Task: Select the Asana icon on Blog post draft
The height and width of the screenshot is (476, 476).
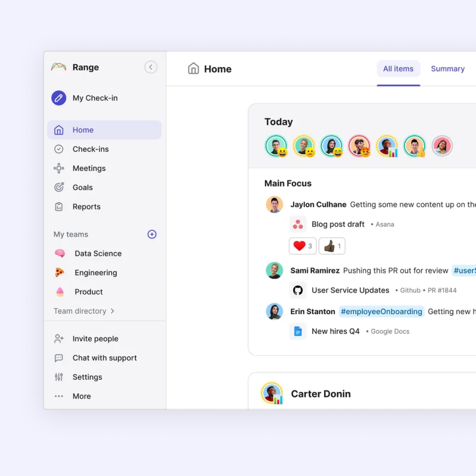Action: [298, 224]
